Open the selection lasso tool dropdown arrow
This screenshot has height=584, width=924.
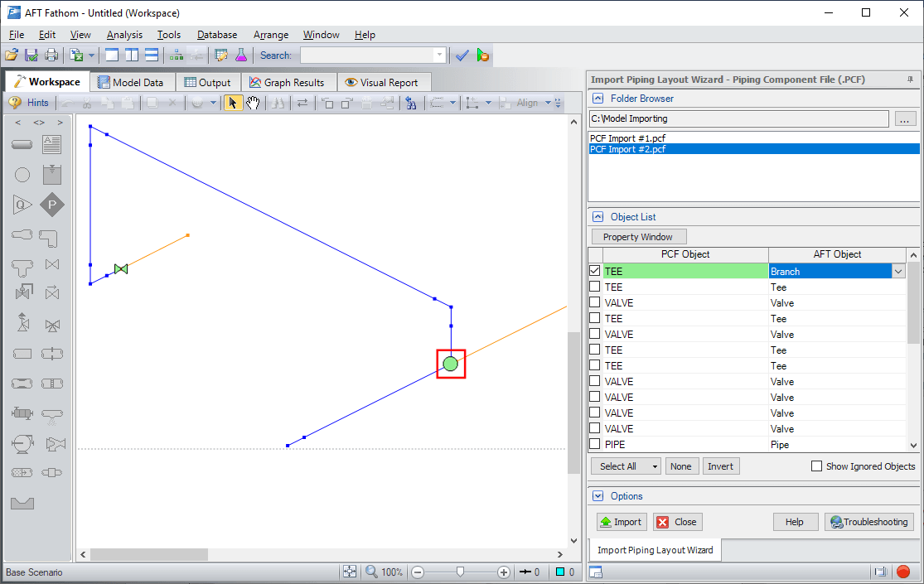tap(452, 103)
